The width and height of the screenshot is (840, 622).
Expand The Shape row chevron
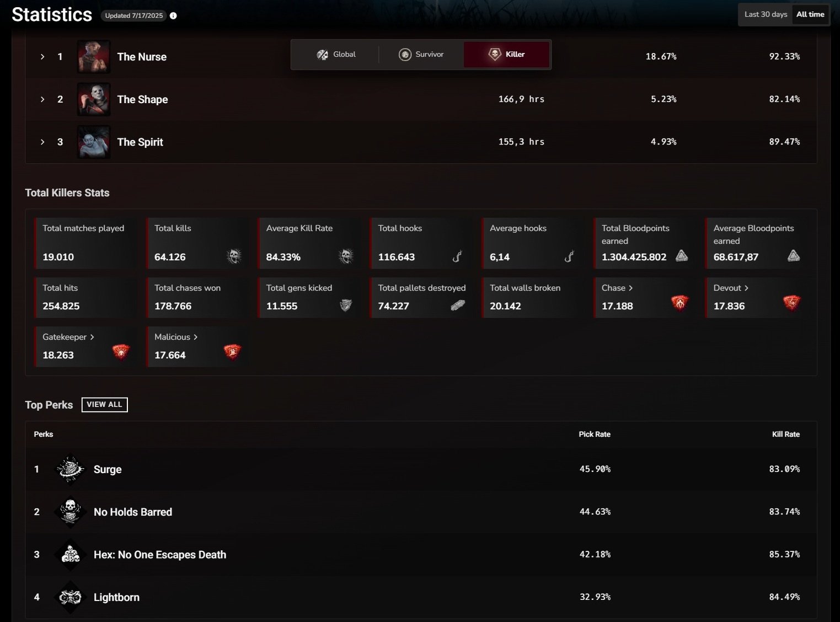click(42, 99)
